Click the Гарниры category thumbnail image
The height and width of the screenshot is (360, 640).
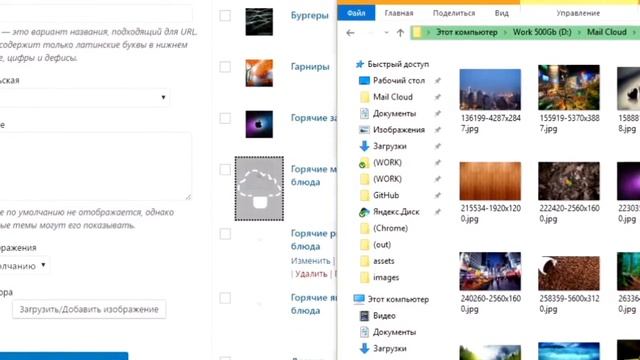[259, 73]
